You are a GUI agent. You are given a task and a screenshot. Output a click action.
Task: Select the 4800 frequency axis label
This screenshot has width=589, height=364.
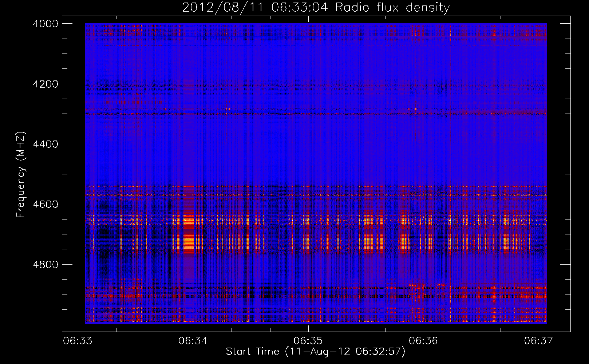pyautogui.click(x=46, y=265)
